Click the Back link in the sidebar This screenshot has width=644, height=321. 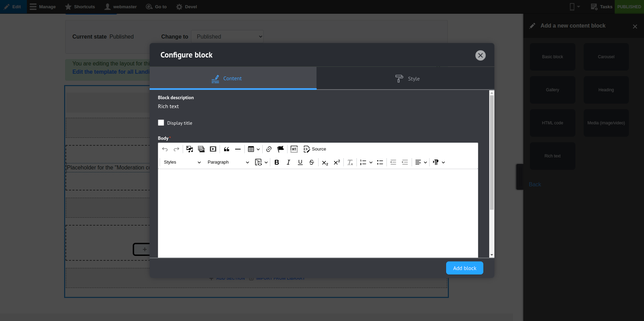click(x=535, y=185)
